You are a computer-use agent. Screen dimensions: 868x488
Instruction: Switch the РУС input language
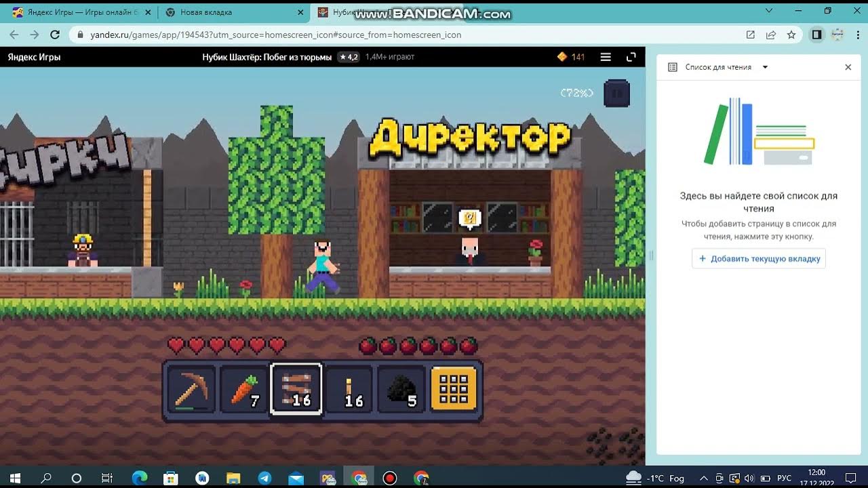[784, 478]
